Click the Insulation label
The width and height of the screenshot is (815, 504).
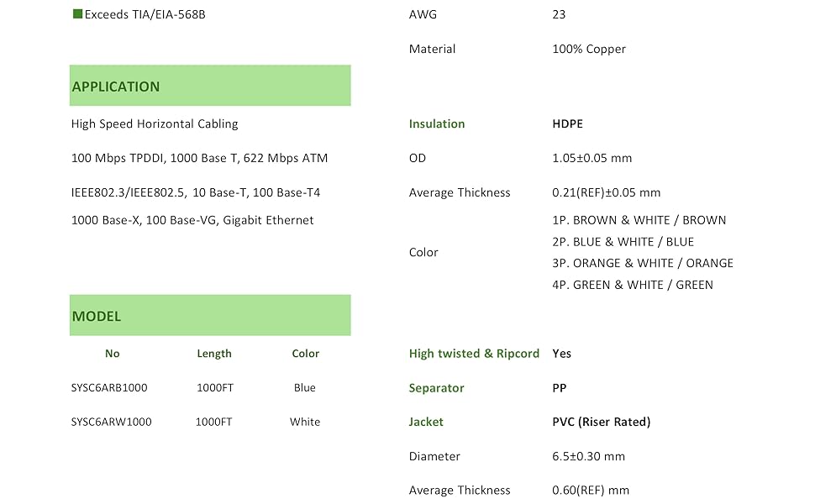click(x=437, y=124)
